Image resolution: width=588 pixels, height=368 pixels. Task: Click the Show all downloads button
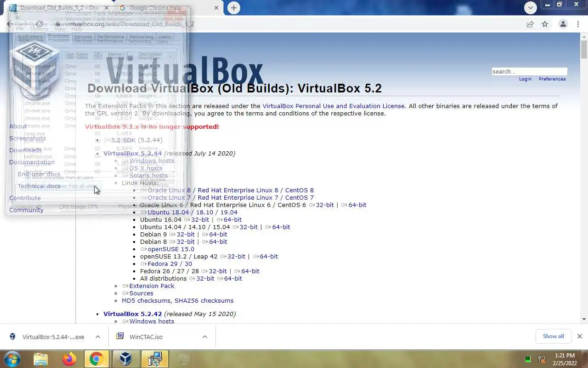pyautogui.click(x=553, y=336)
